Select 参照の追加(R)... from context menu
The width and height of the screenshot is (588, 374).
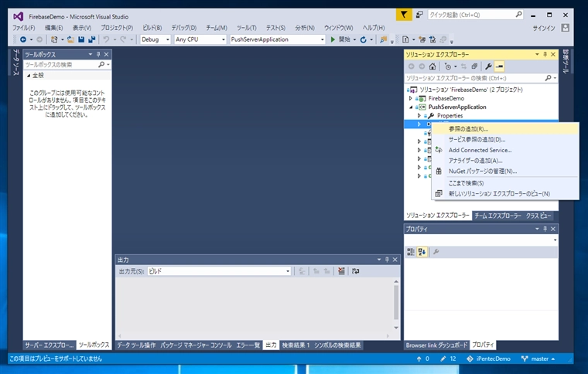[x=504, y=129]
